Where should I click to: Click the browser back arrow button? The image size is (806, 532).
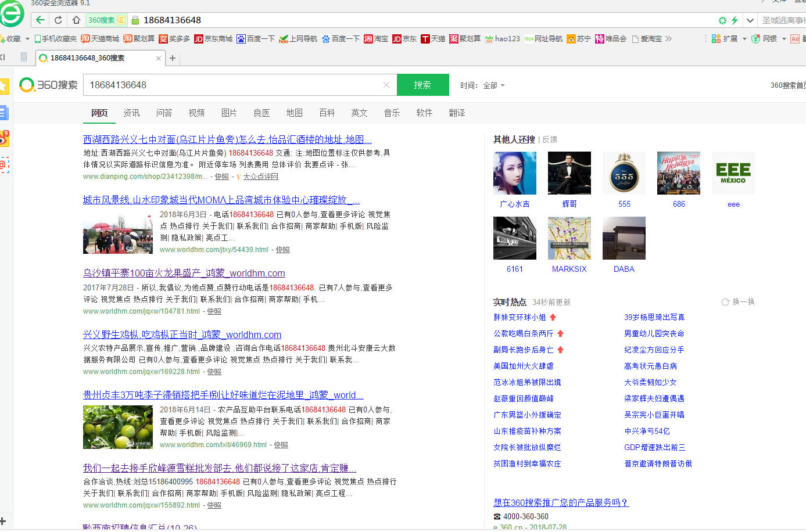(40, 20)
